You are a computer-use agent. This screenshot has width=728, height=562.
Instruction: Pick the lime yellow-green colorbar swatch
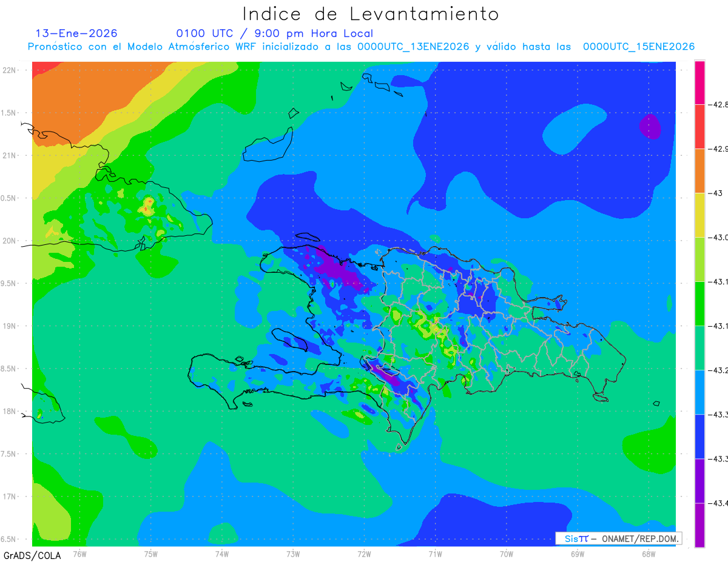(x=699, y=259)
